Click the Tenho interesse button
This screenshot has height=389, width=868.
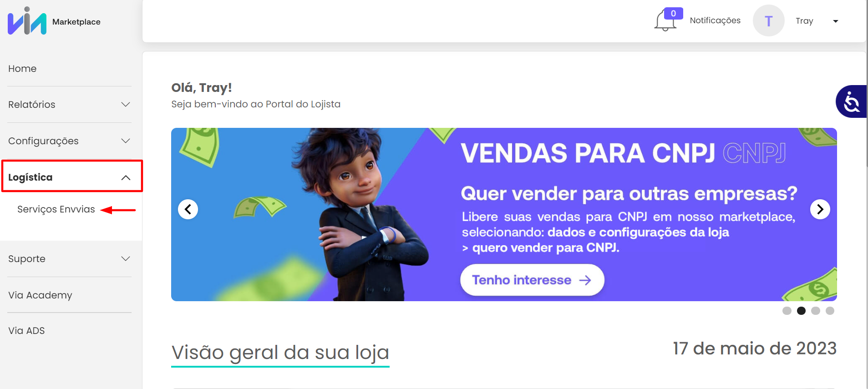pos(532,280)
